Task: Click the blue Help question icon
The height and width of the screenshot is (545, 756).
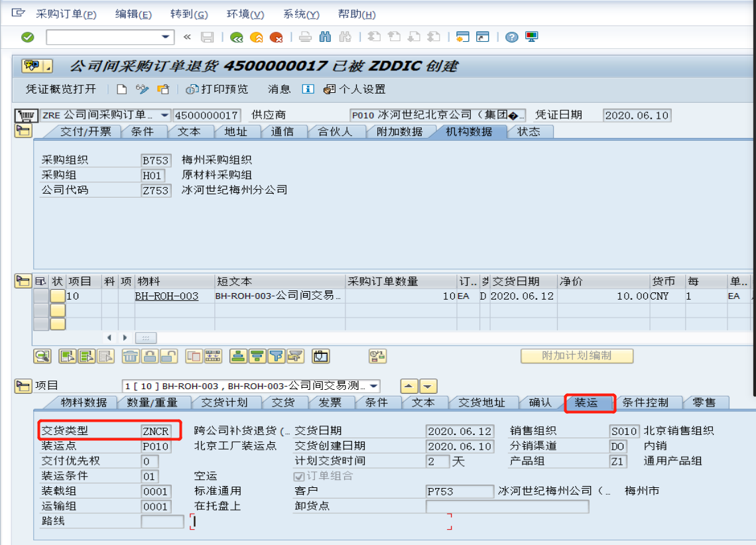Action: click(x=511, y=37)
